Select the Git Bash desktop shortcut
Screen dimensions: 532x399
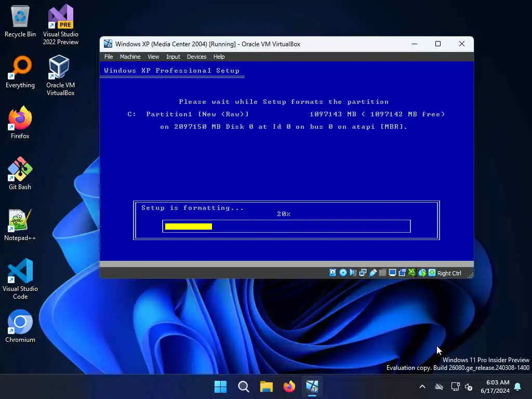click(x=20, y=174)
